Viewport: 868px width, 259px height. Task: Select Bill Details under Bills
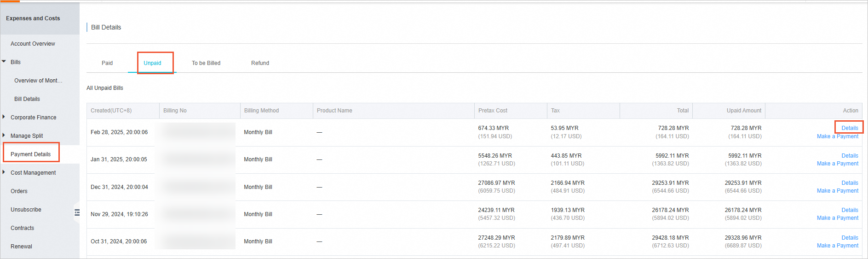coord(27,99)
